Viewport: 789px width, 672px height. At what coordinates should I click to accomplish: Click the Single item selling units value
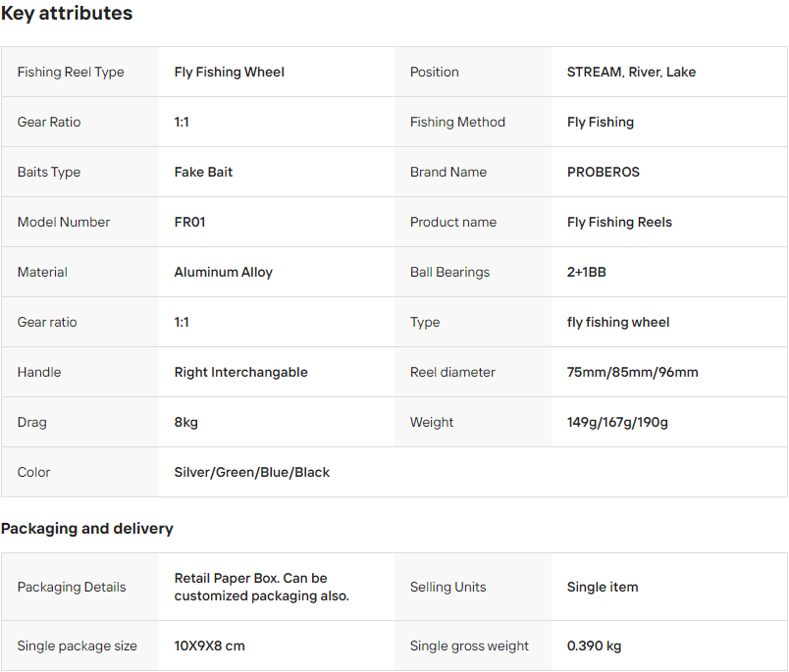[602, 587]
